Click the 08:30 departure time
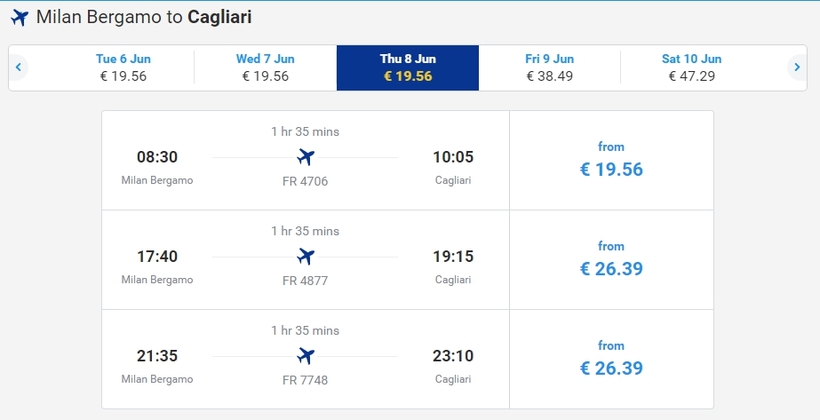820x420 pixels. click(x=157, y=157)
